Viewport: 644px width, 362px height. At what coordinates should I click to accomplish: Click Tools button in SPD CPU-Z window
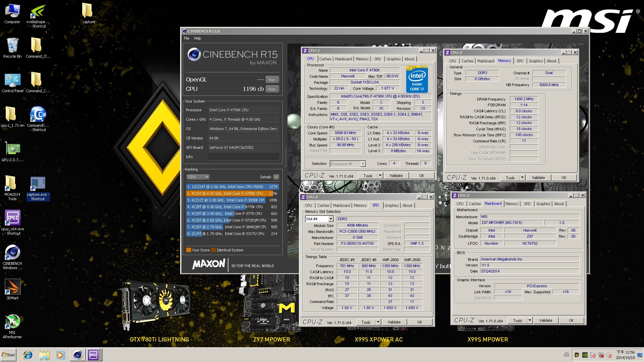tap(366, 322)
